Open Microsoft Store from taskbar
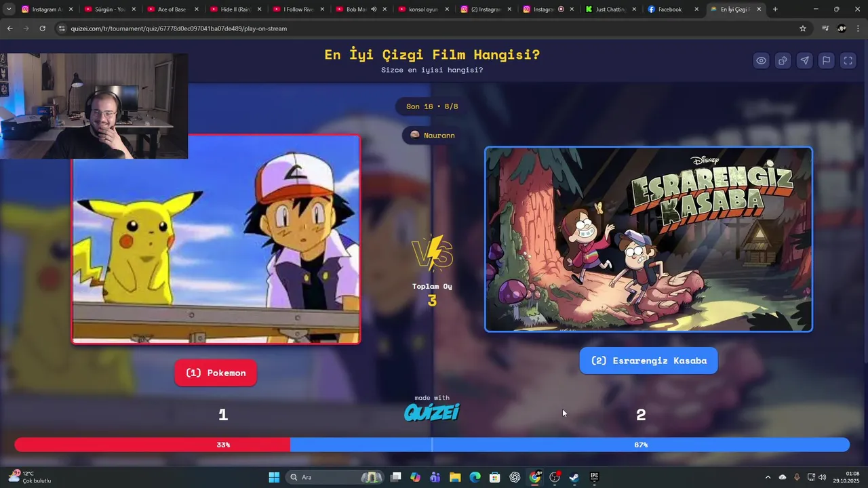Image resolution: width=868 pixels, height=488 pixels. tap(495, 477)
